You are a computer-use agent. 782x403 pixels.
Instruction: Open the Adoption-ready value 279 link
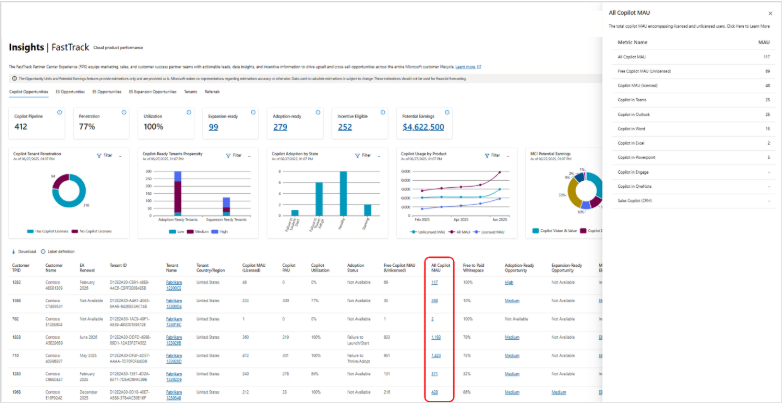coord(280,127)
